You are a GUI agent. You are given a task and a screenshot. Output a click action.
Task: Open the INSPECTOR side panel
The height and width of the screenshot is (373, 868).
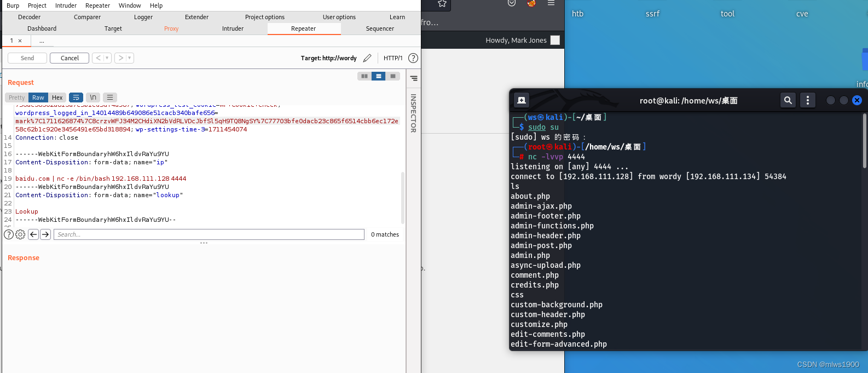413,113
